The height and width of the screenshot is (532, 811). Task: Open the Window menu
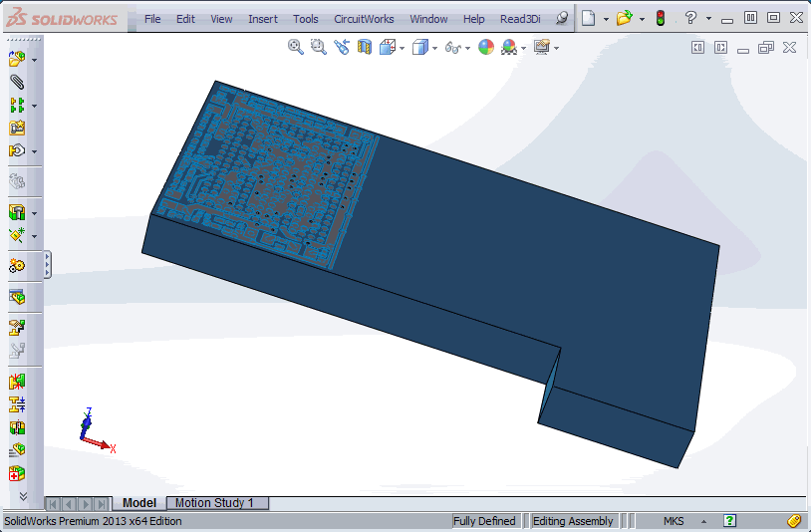click(428, 19)
